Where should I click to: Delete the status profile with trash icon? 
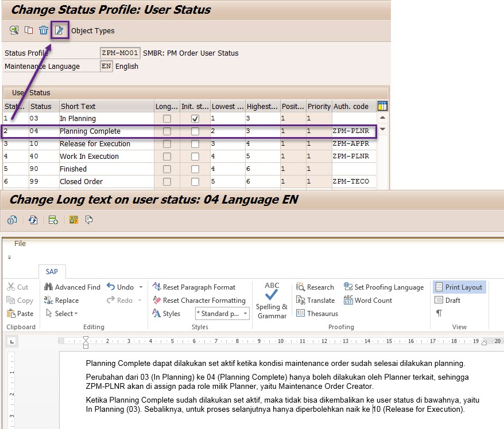click(x=44, y=30)
